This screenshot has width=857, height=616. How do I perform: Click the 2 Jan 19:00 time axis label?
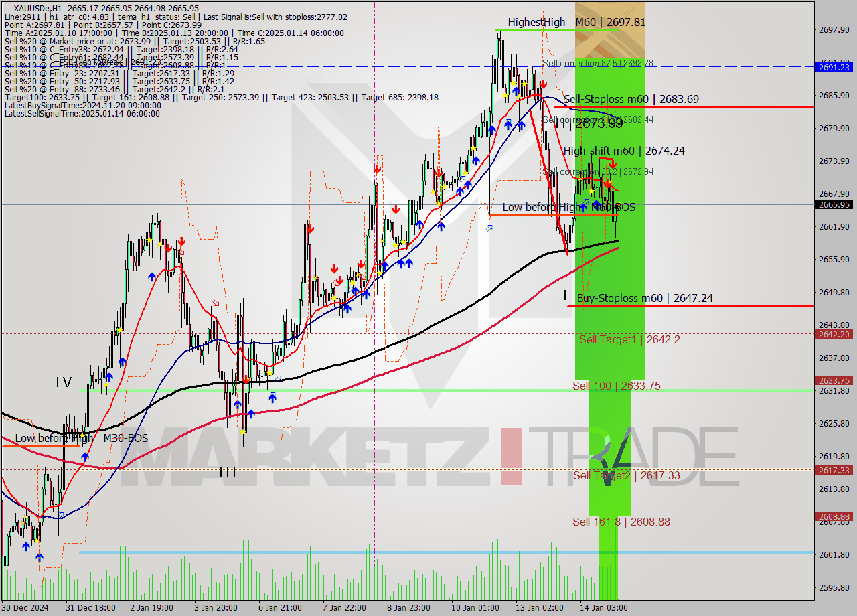[x=151, y=608]
